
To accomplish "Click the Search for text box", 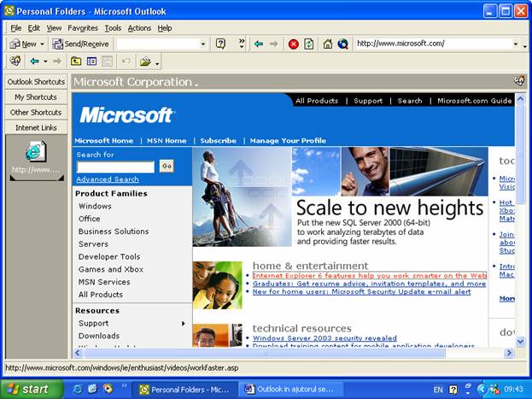I will (x=115, y=167).
